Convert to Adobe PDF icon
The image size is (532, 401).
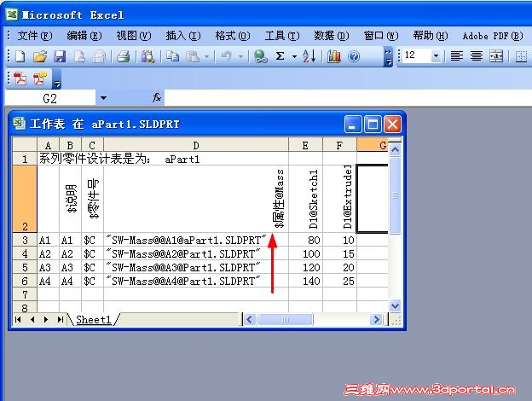click(20, 79)
